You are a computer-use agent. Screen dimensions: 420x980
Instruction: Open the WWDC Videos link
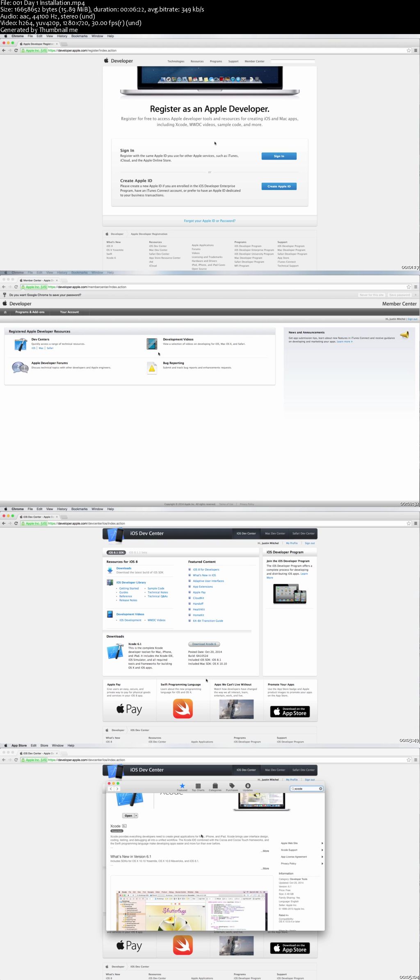tap(156, 620)
